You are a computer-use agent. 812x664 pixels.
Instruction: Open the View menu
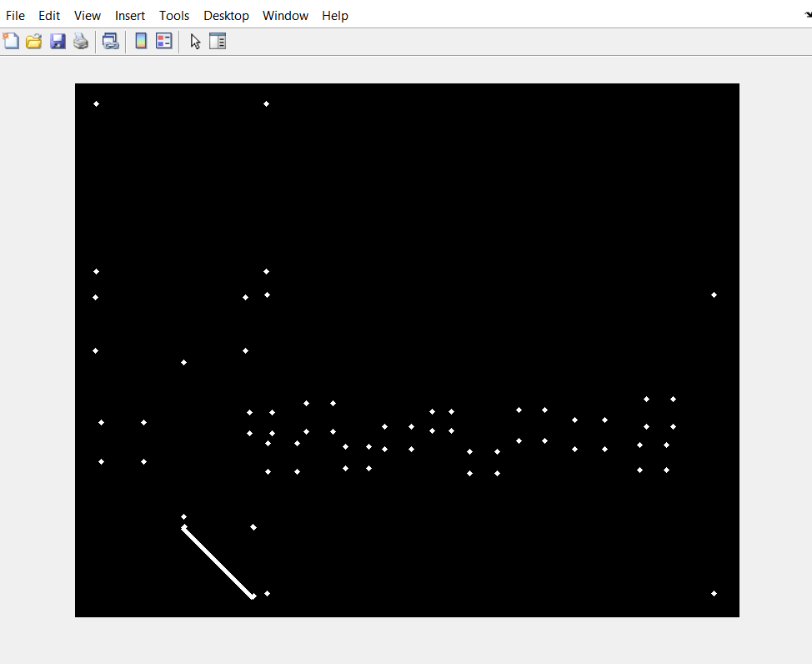87,15
